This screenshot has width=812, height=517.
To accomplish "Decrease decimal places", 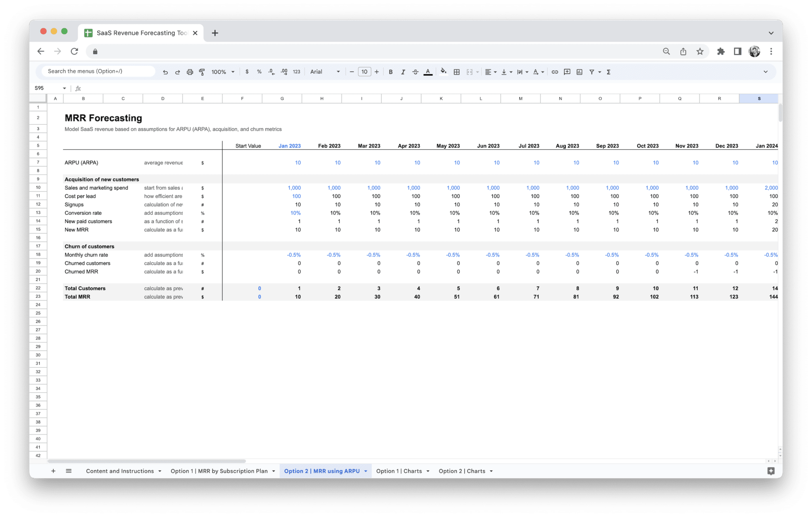I will click(271, 72).
